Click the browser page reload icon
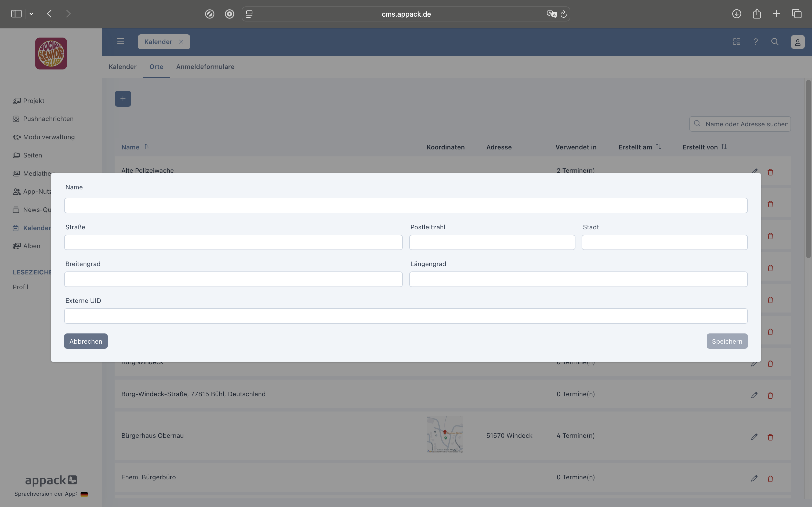Screen dimensions: 812x507 coord(564,14)
